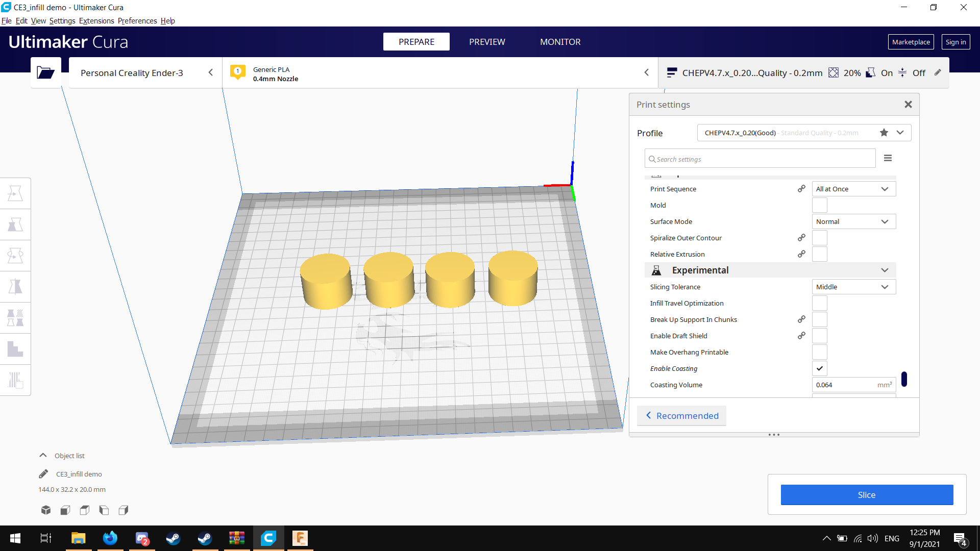Switch to 3D view cube icon

coord(46,510)
